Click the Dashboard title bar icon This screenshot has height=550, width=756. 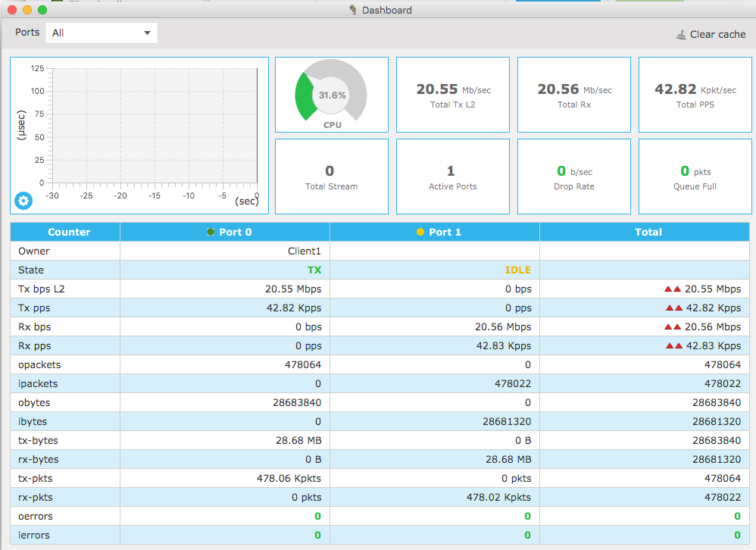click(x=353, y=10)
